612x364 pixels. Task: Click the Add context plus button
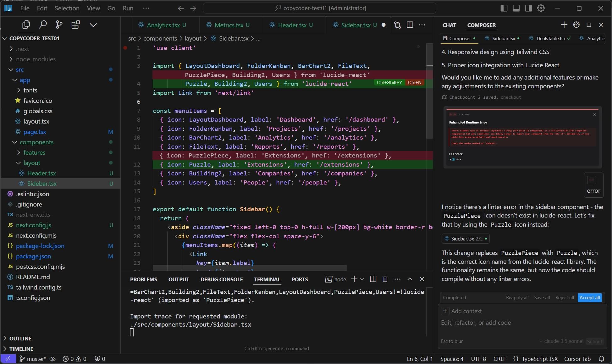445,311
